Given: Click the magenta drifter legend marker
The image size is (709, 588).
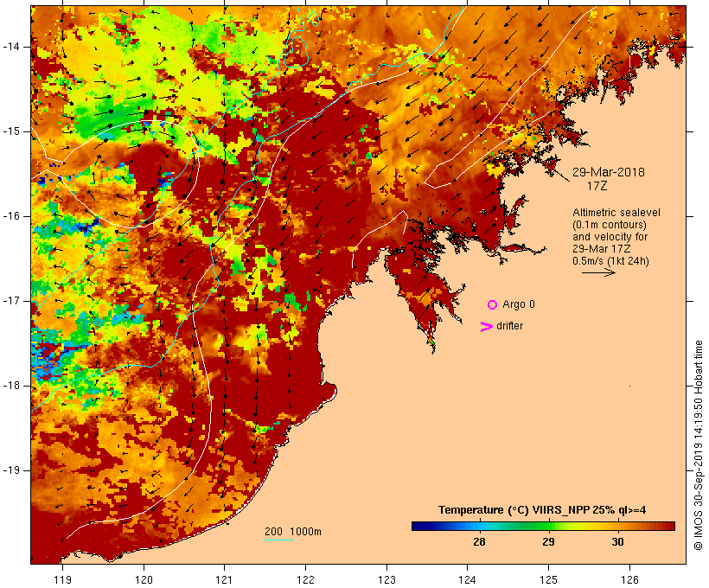Looking at the screenshot, I should 486,327.
